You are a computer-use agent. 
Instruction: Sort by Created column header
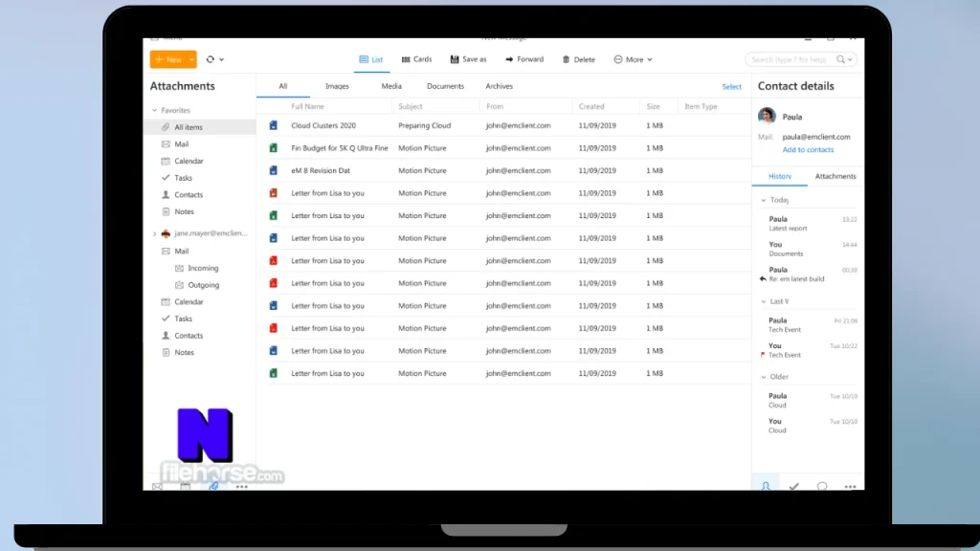[591, 106]
